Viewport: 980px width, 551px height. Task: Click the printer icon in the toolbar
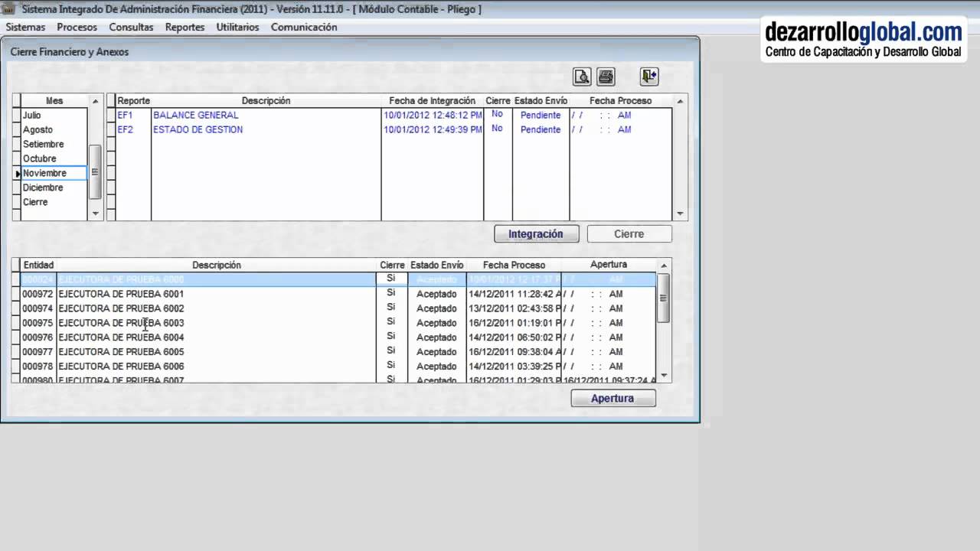tap(606, 77)
